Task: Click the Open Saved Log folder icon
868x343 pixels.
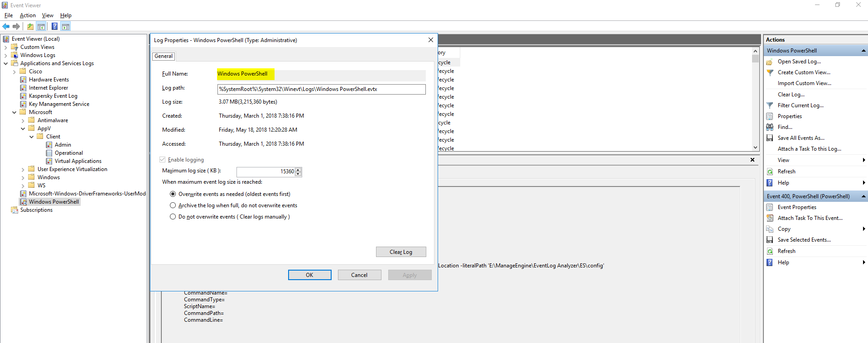Action: [770, 62]
